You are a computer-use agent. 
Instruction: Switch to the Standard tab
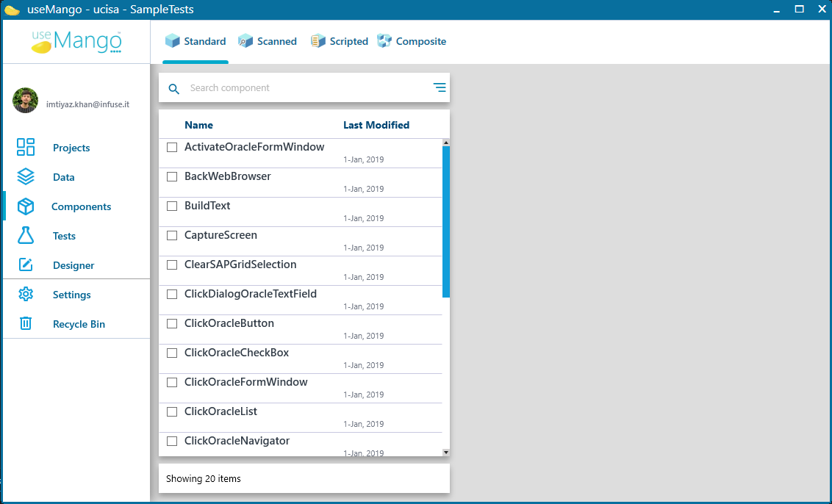(x=196, y=41)
